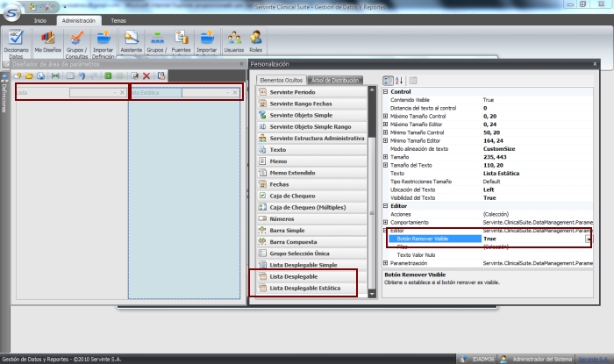614x364 pixels.
Task: Open the Botón Remover Visible value dropdown
Action: tap(587, 239)
